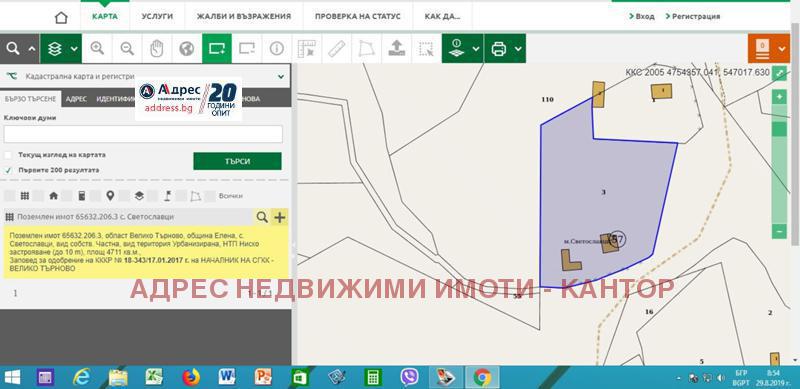Switch to БЪРЗО ТЪРСЕНЕ tab
800x389 pixels.
(30, 99)
